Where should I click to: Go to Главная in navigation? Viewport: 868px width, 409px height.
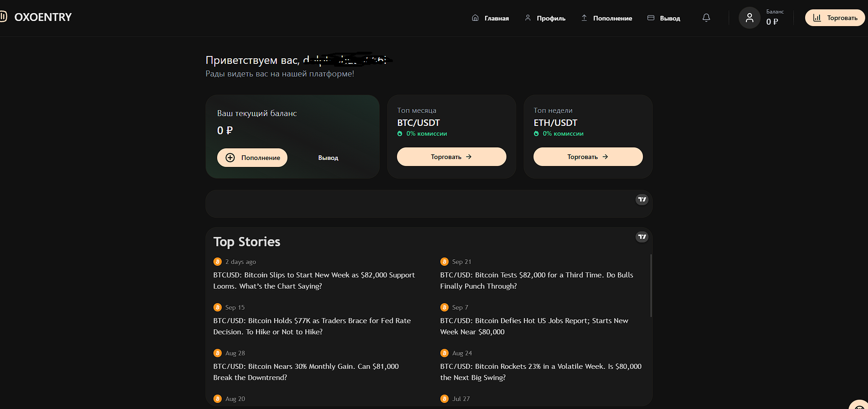pos(490,18)
